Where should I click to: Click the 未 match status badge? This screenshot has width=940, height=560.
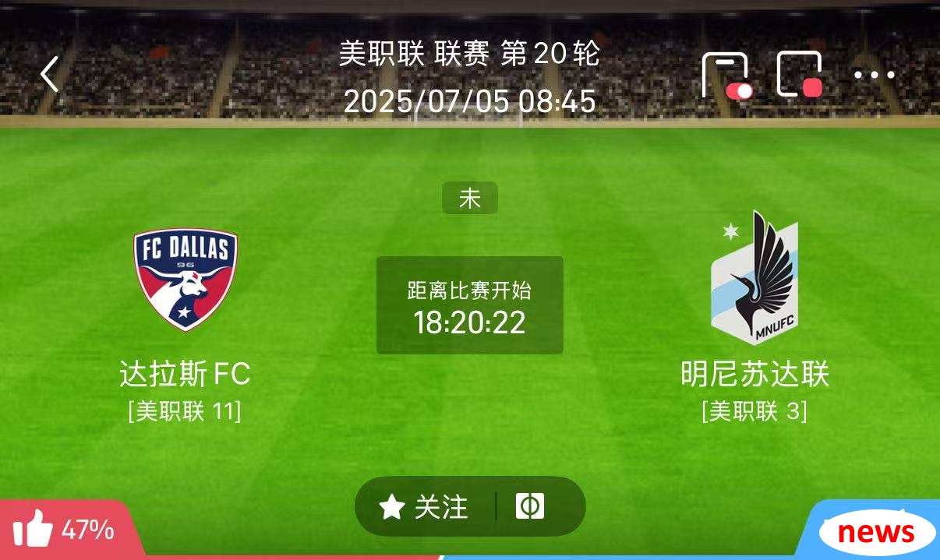(x=470, y=198)
